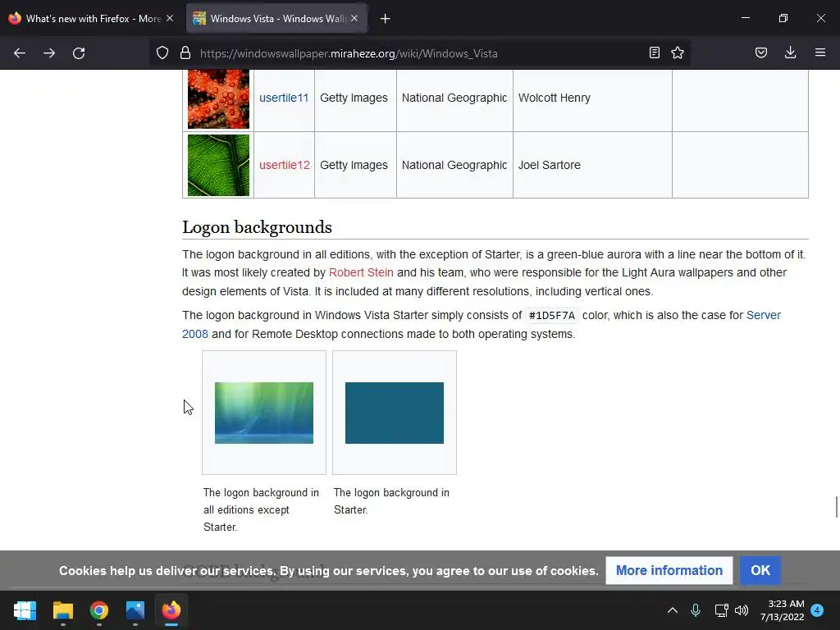Click National Geographic in usertile11 row
The height and width of the screenshot is (630, 840).
[x=454, y=98]
